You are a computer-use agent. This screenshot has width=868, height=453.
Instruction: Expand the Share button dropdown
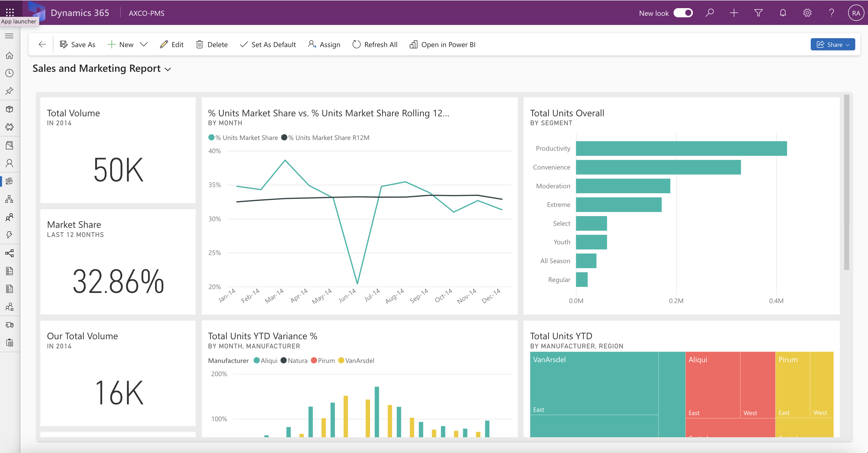click(x=847, y=45)
